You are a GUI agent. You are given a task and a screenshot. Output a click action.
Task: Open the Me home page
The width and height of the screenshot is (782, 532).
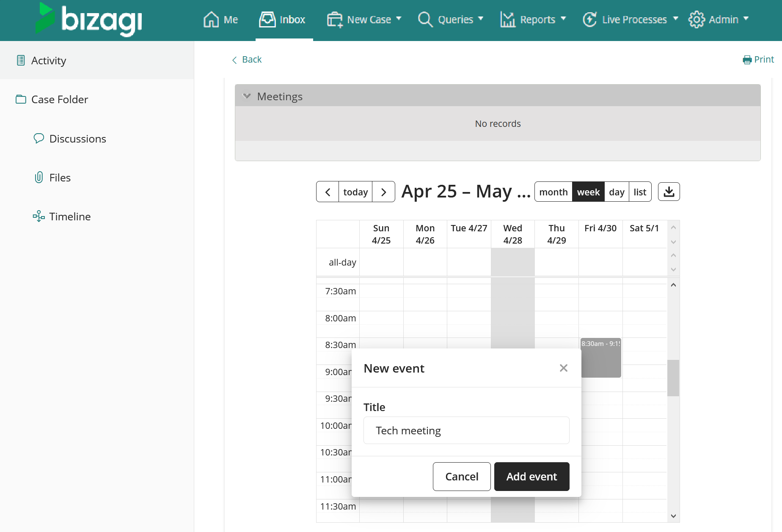tap(220, 19)
